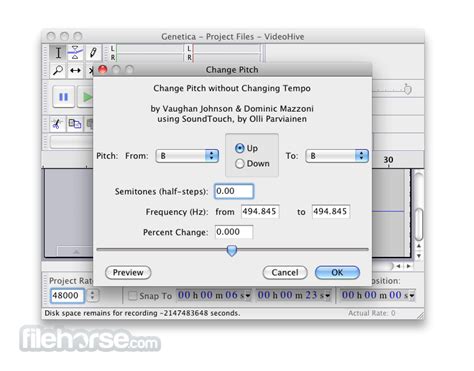Click the Cancel button
Screen dimensions: 474x371
point(285,273)
